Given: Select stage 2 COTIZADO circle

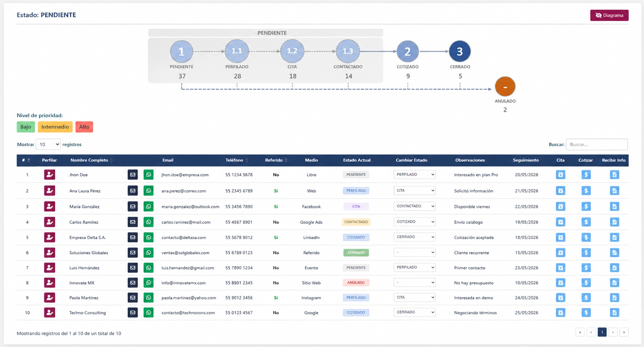Looking at the screenshot, I should click(x=407, y=51).
